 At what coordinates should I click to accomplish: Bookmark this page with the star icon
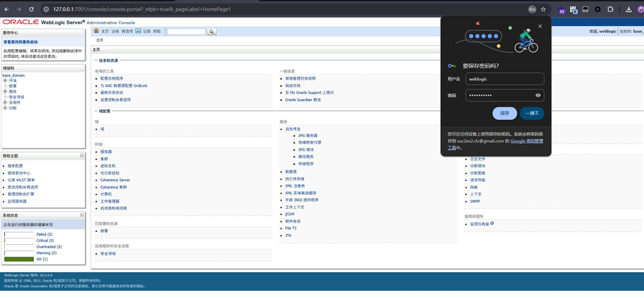(x=543, y=9)
